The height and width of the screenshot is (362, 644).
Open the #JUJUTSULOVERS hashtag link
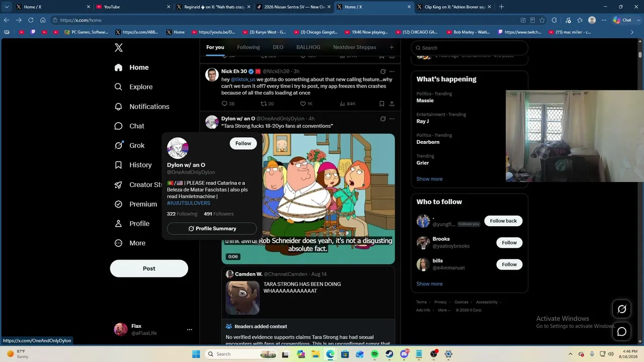point(189,203)
